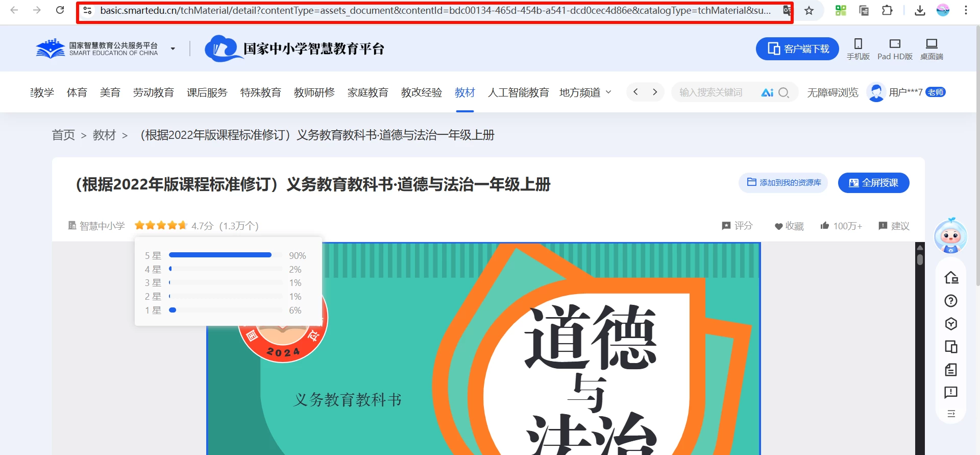This screenshot has height=455, width=980.
Task: Click the 无障碍浏览 link
Action: (x=832, y=92)
